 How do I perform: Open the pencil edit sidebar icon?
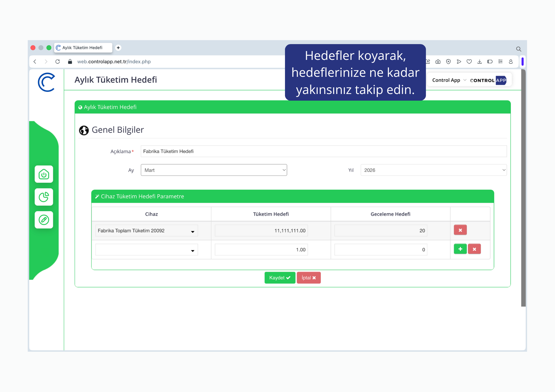44,220
